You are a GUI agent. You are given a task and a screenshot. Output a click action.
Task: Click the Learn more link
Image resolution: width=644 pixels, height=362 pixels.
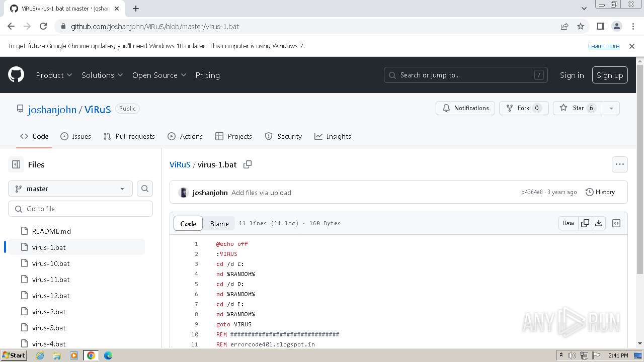click(604, 46)
